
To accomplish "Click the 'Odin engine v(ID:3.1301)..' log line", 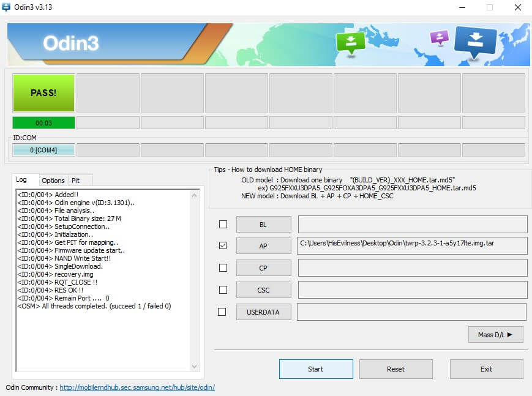I will coord(76,203).
